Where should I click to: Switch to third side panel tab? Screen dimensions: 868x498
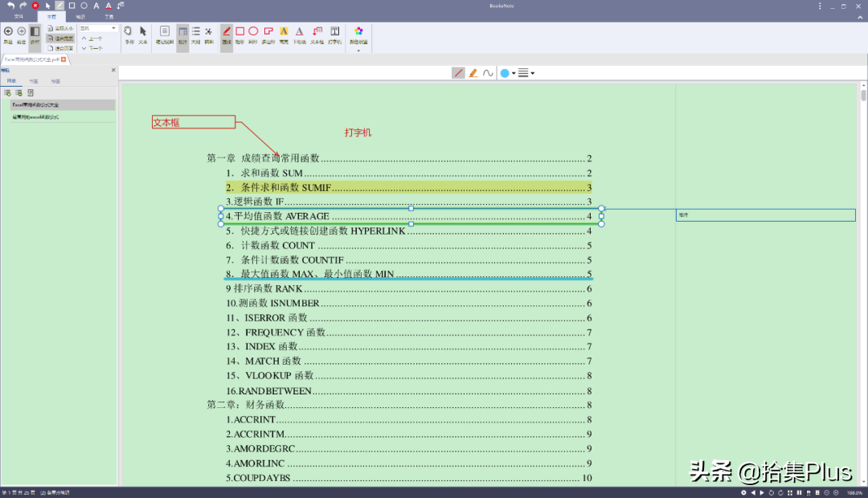[x=55, y=81]
